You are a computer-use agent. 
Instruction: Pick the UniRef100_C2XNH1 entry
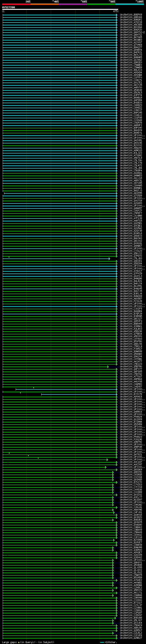click(x=131, y=608)
